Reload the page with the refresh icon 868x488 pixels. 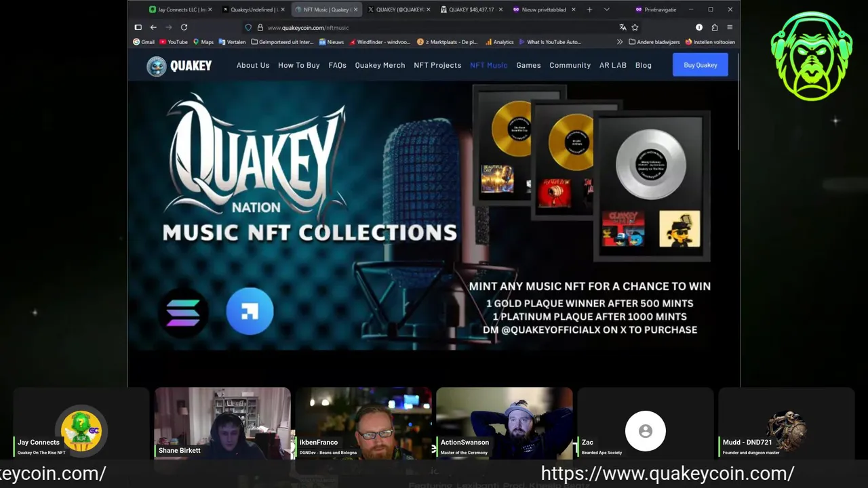pyautogui.click(x=184, y=27)
